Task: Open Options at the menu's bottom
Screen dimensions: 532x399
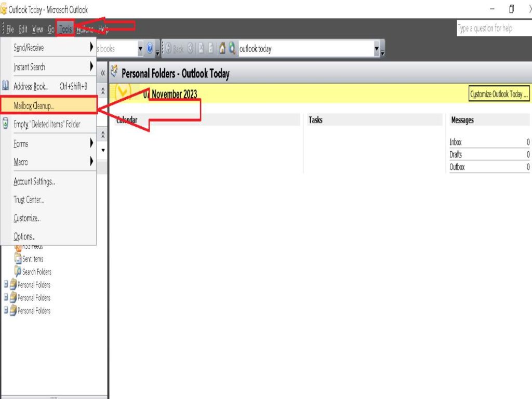Action: coord(48,236)
